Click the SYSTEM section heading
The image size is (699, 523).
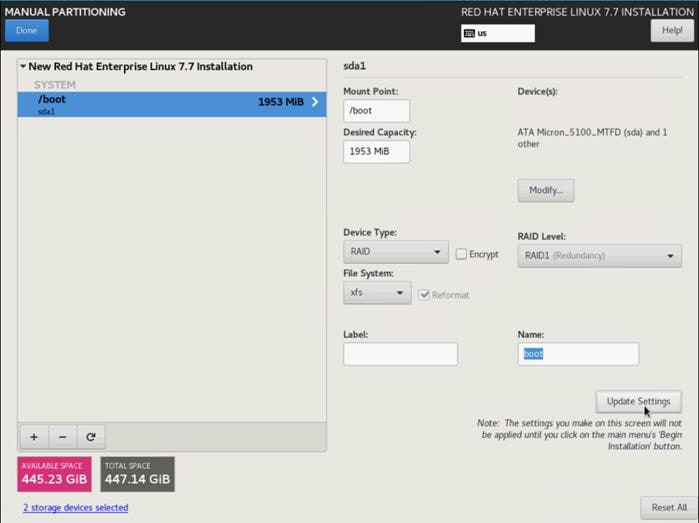[x=55, y=85]
